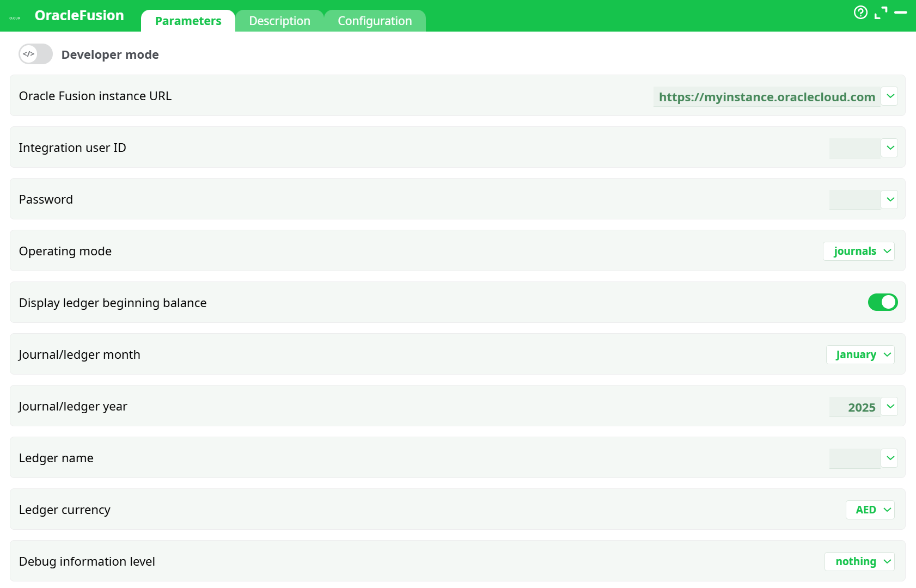Click the chevron next to Ledger name
916x588 pixels.
[890, 458]
